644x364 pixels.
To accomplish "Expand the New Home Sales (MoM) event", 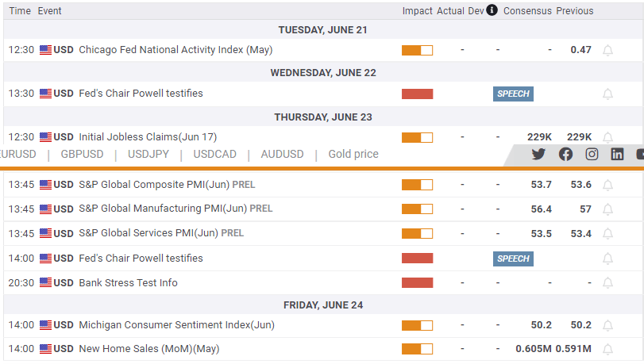I will click(148, 349).
